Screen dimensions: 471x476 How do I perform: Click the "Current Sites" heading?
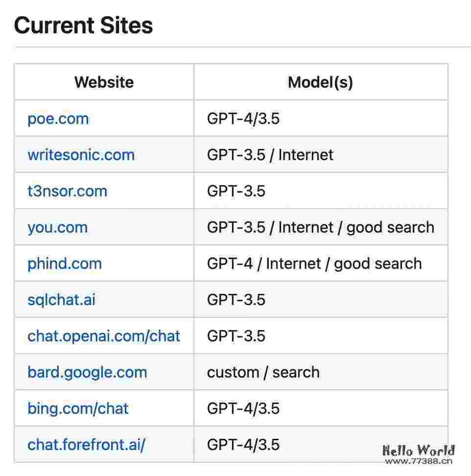83,25
